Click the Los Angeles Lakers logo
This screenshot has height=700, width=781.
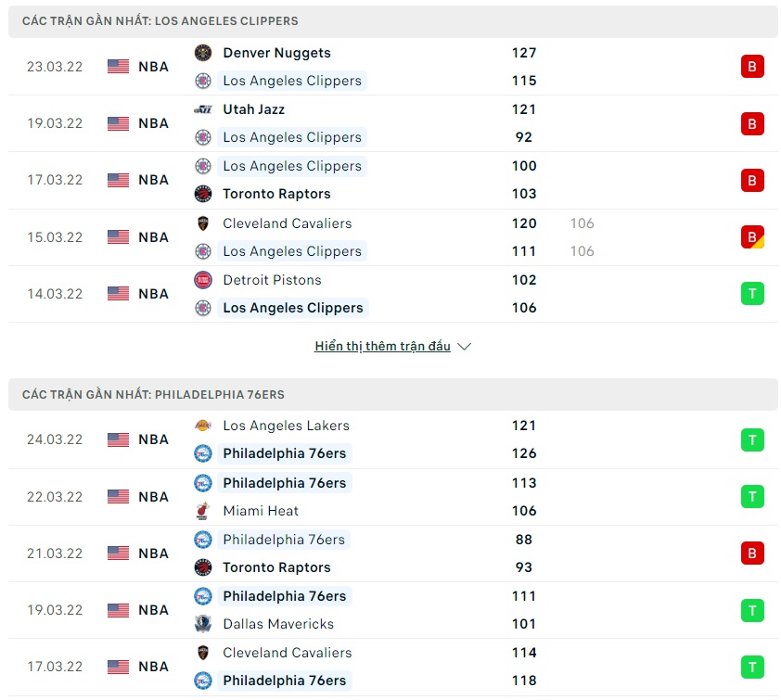pyautogui.click(x=203, y=426)
